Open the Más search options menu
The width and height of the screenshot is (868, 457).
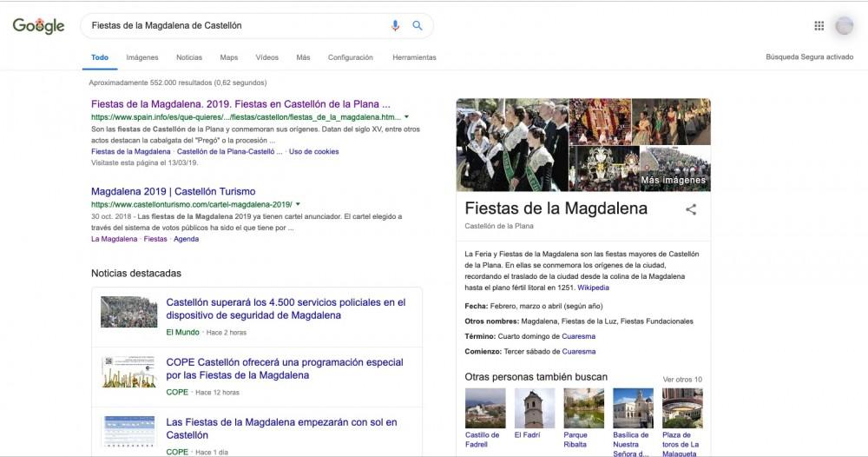(303, 58)
